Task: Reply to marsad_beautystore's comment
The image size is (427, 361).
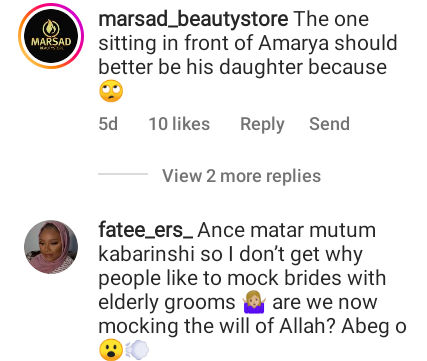Action: (262, 125)
